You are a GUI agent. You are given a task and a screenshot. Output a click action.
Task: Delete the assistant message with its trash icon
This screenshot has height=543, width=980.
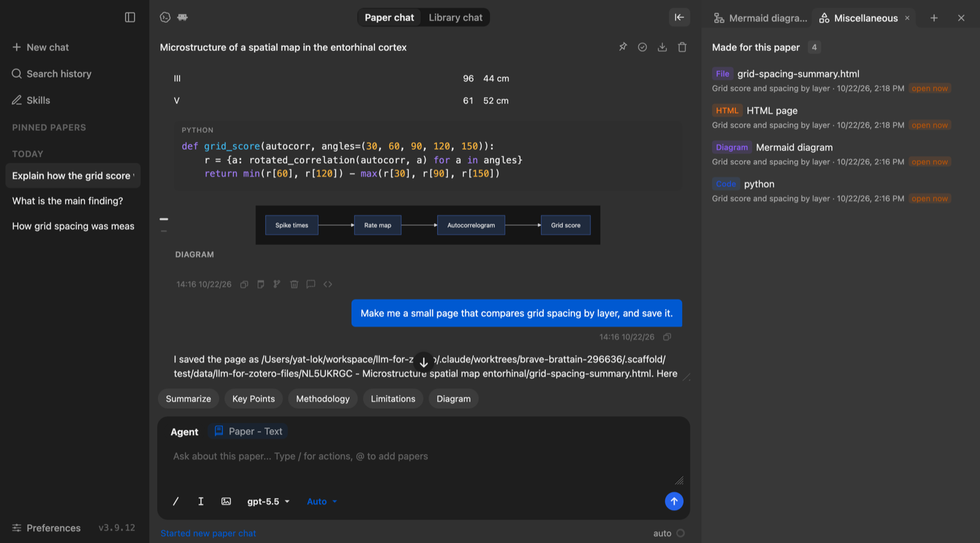(x=294, y=284)
